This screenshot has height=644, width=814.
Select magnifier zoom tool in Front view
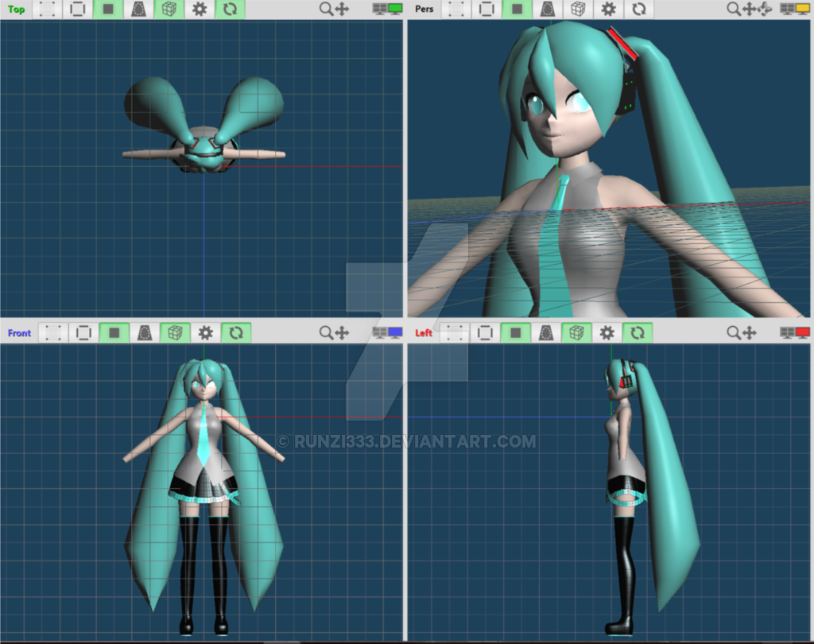(x=326, y=333)
